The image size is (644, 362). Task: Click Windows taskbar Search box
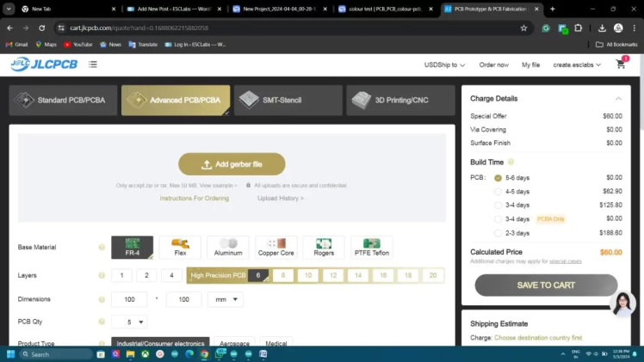tap(56, 354)
